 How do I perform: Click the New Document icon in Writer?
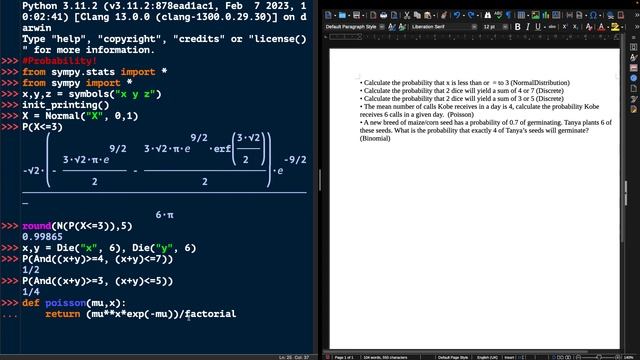(x=328, y=16)
